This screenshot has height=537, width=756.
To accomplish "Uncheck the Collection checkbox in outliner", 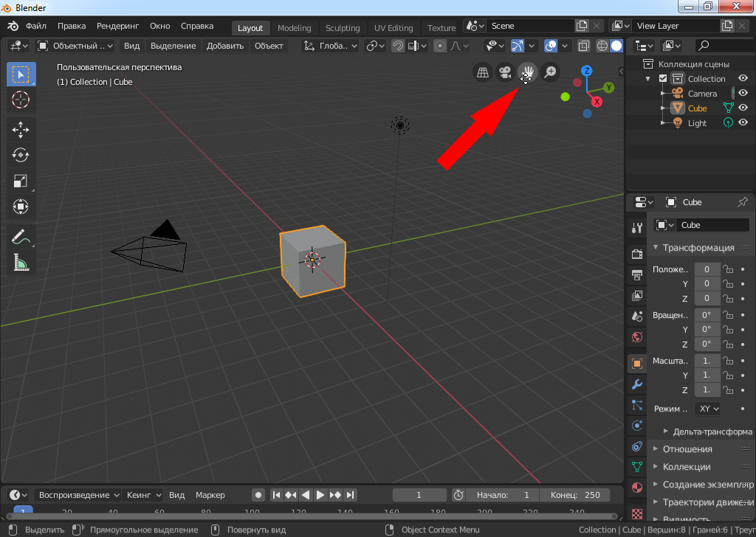I will [663, 79].
